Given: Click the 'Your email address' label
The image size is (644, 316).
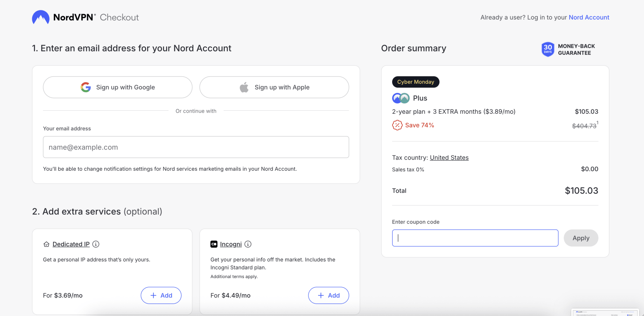Looking at the screenshot, I should [67, 128].
